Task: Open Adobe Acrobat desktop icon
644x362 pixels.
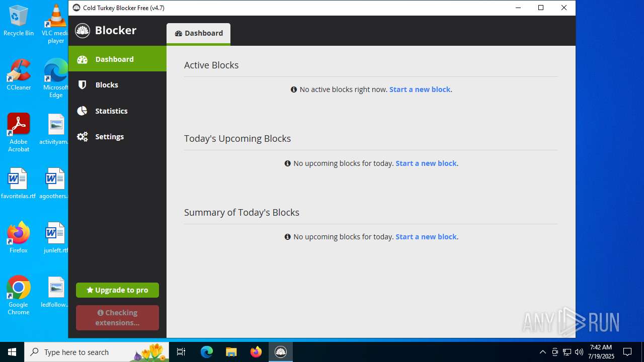Action: pos(19,133)
